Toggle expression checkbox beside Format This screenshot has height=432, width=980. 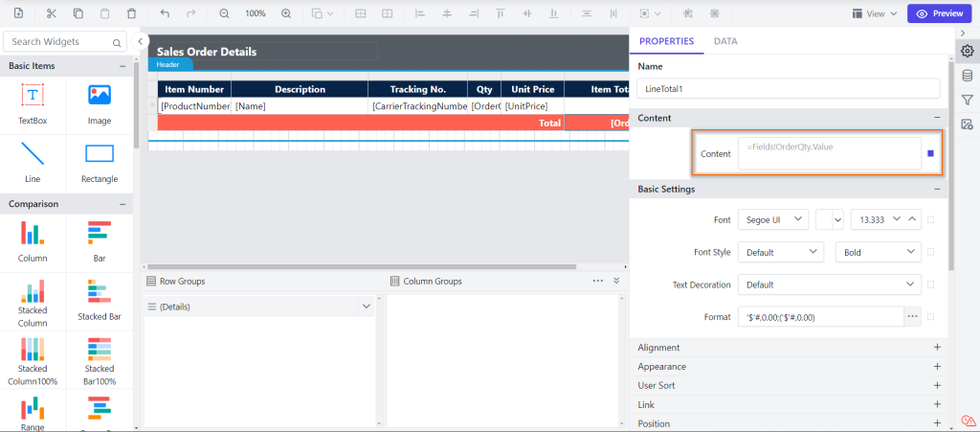pyautogui.click(x=930, y=317)
